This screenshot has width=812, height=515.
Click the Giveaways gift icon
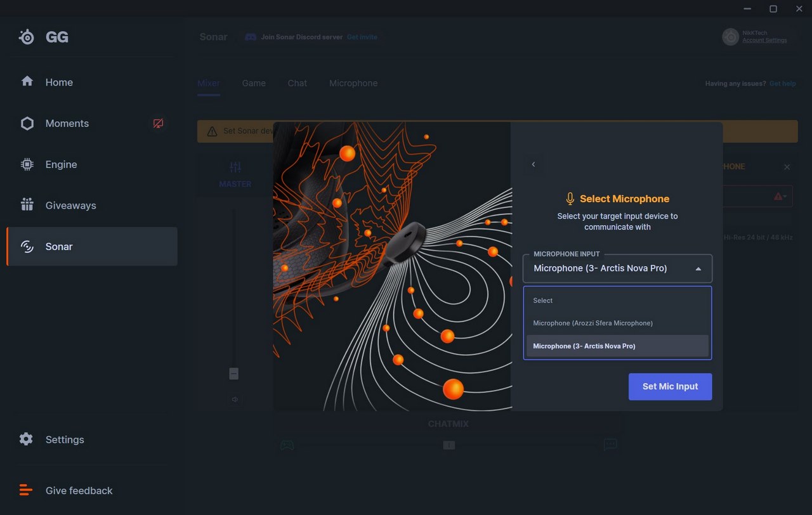point(27,204)
